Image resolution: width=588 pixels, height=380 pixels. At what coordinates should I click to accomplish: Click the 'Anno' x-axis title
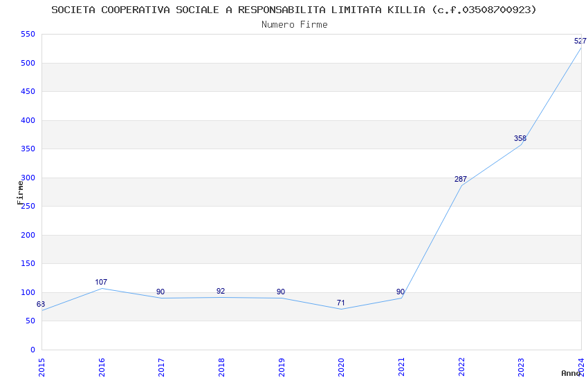(x=571, y=373)
